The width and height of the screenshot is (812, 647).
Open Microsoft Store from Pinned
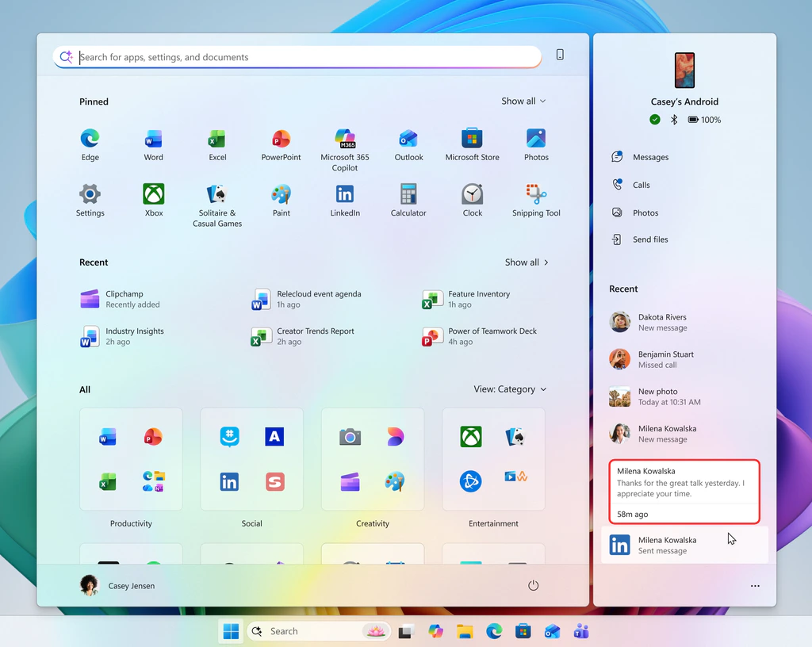point(473,145)
